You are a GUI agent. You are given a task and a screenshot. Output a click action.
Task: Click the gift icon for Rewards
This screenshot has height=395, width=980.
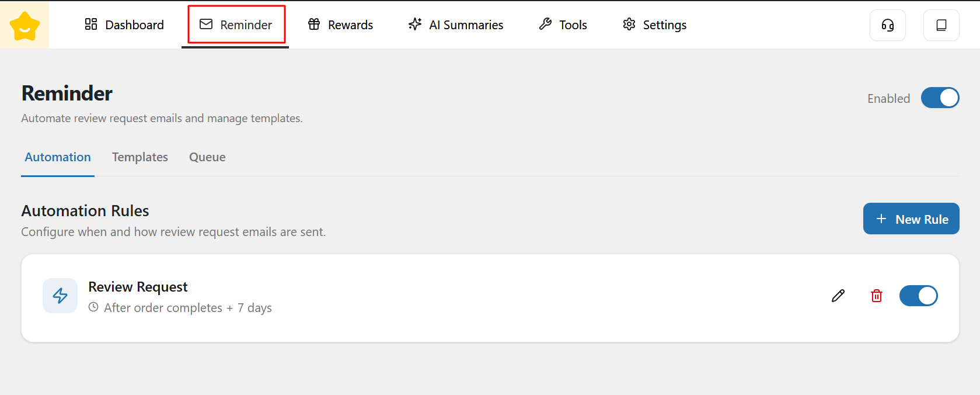pyautogui.click(x=314, y=24)
